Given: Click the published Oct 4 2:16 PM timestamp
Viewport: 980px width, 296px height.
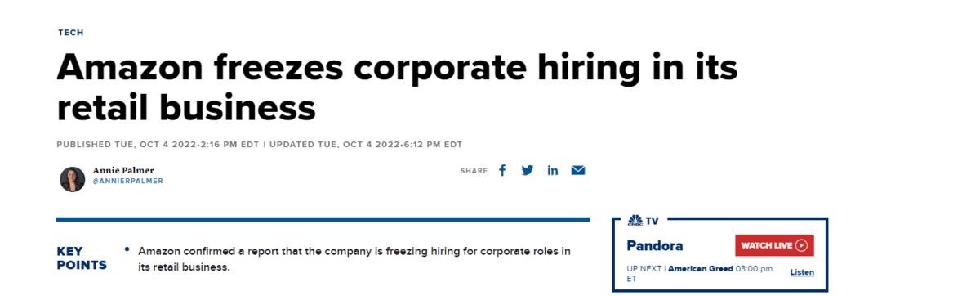Looking at the screenshot, I should coord(158,145).
